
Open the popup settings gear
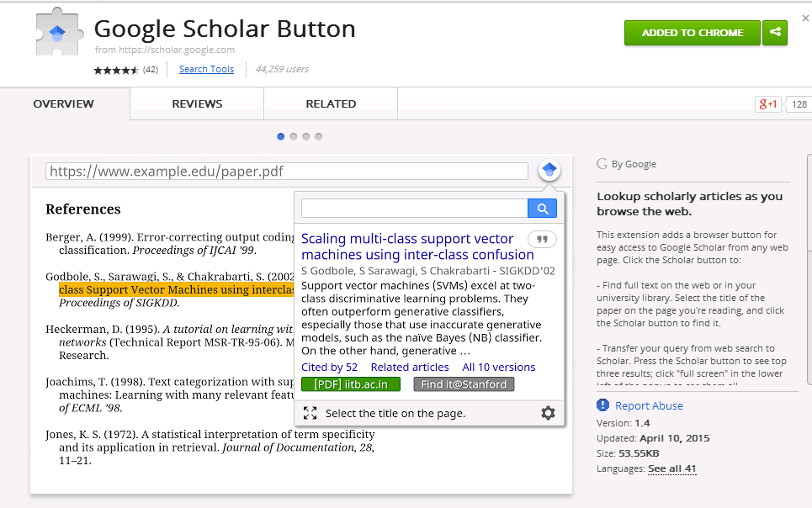(548, 413)
